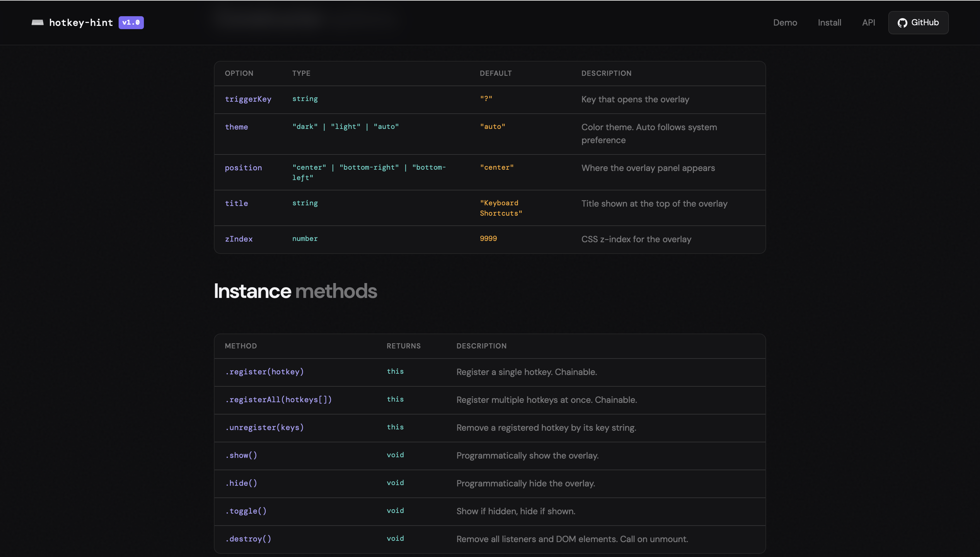Select the position option in the table
Screen dimensions: 980x557
[243, 167]
